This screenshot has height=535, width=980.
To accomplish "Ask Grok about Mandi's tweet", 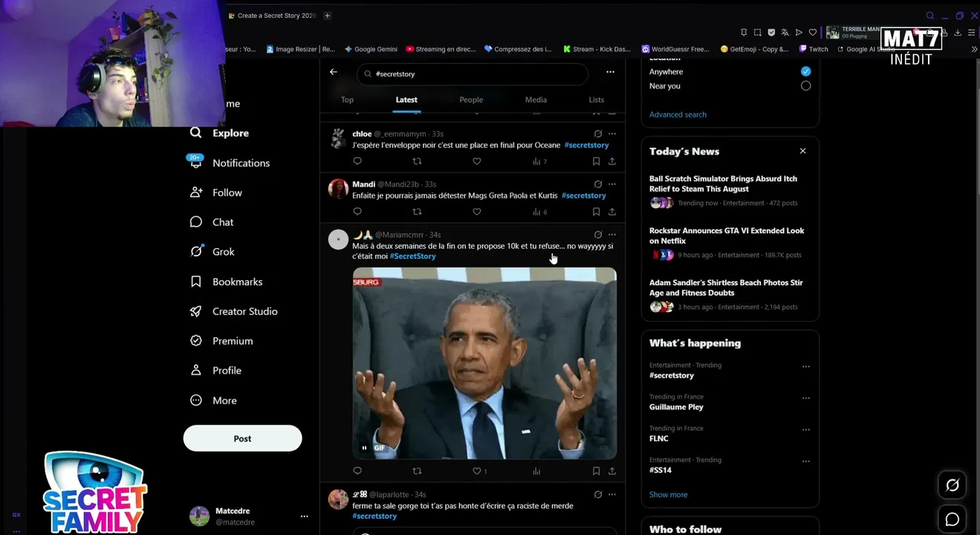I will [598, 184].
